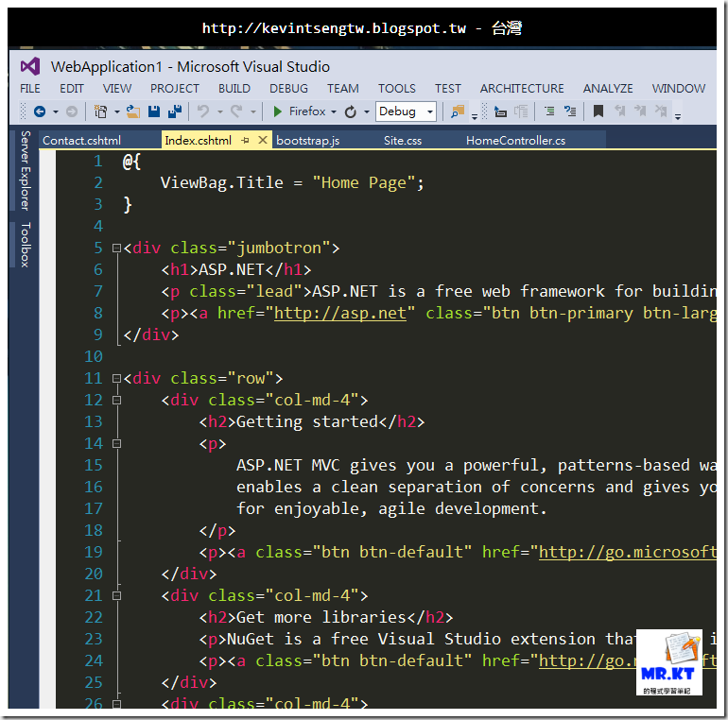Screen dimensions: 728x720
Task: Pin the Index.cshtml tab
Action: (245, 140)
